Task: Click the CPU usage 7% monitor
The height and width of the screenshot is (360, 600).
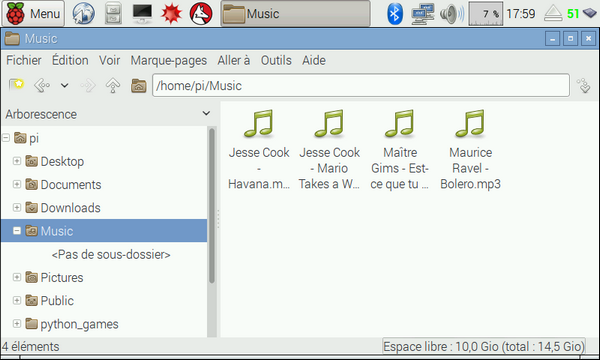Action: tap(486, 14)
